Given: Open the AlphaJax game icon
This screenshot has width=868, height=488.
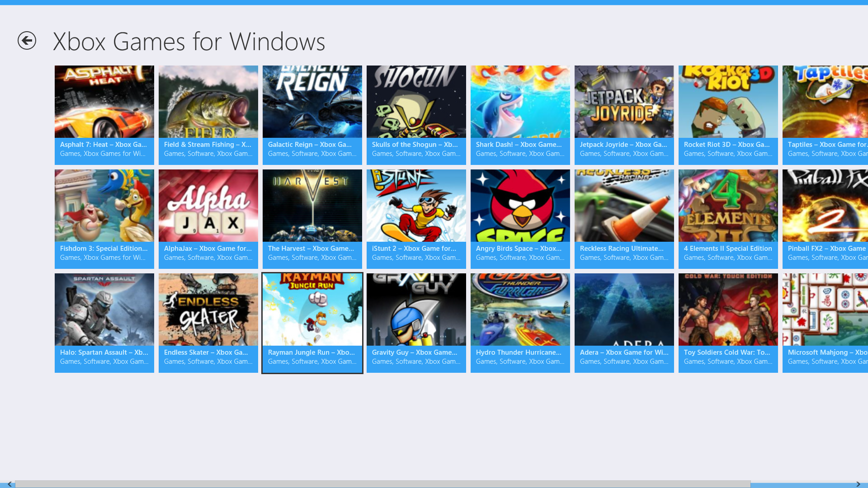Looking at the screenshot, I should [208, 206].
